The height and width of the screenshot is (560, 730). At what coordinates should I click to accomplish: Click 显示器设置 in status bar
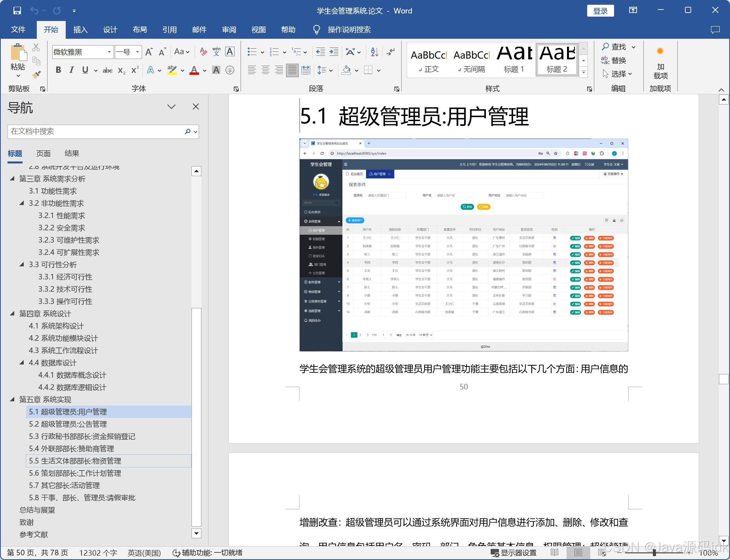pos(514,553)
